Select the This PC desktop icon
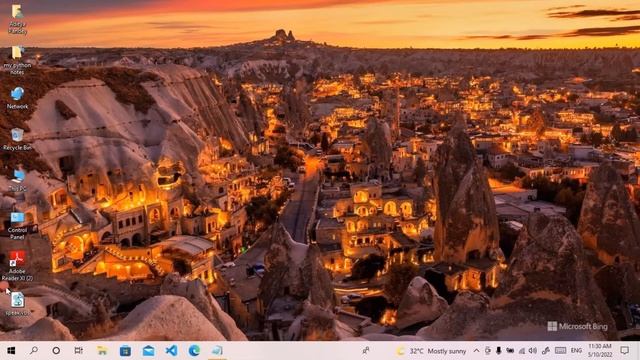640x360 pixels. click(x=17, y=180)
